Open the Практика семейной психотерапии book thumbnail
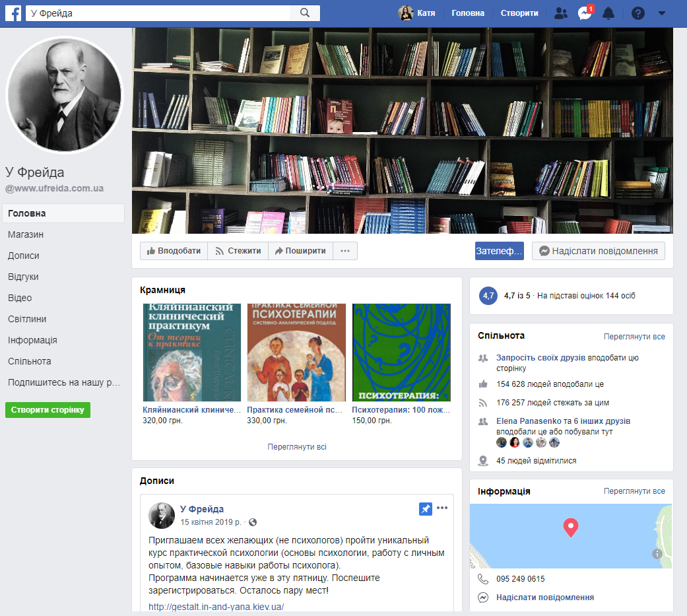This screenshot has width=687, height=616. [296, 353]
